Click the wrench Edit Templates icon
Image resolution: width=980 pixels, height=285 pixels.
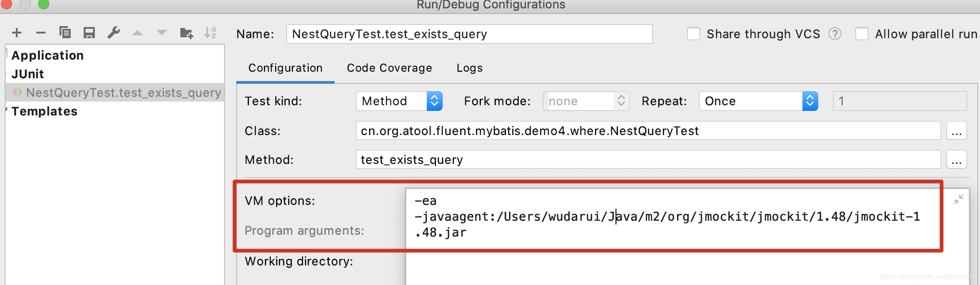coord(113,33)
